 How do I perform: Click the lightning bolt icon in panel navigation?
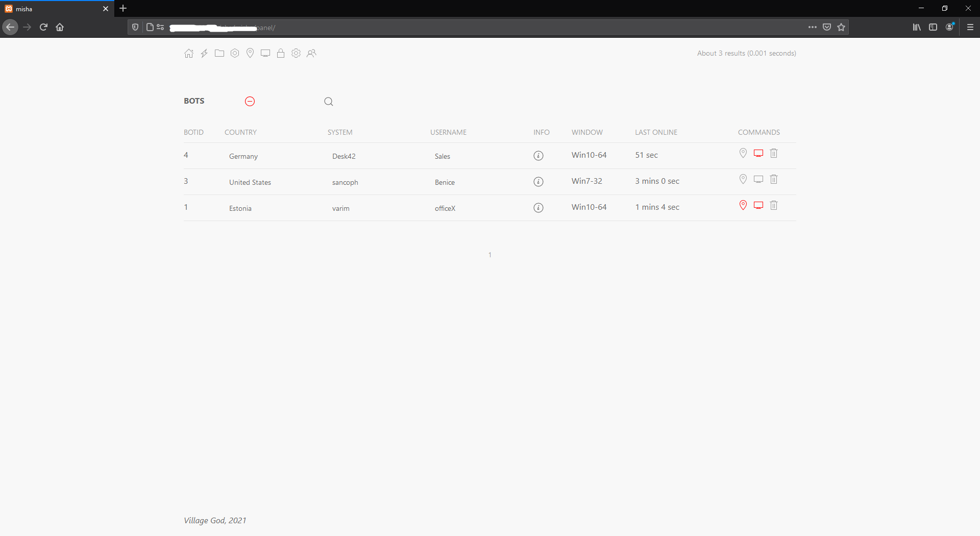pyautogui.click(x=204, y=53)
